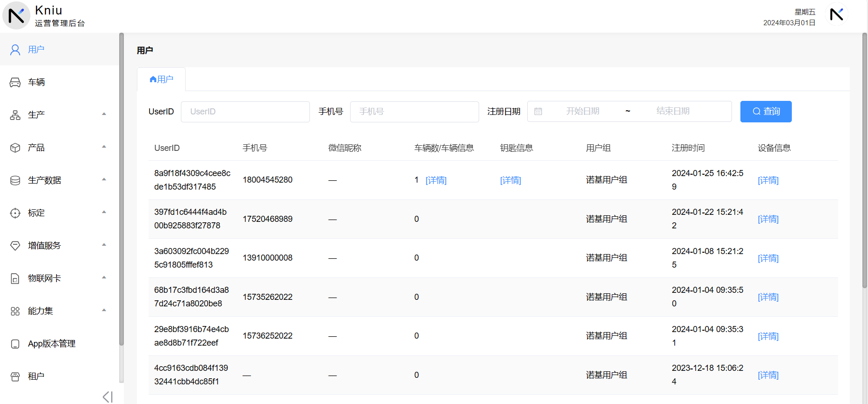The width and height of the screenshot is (868, 404).
Task: Click the 用户 person icon in sidebar
Action: click(x=15, y=50)
